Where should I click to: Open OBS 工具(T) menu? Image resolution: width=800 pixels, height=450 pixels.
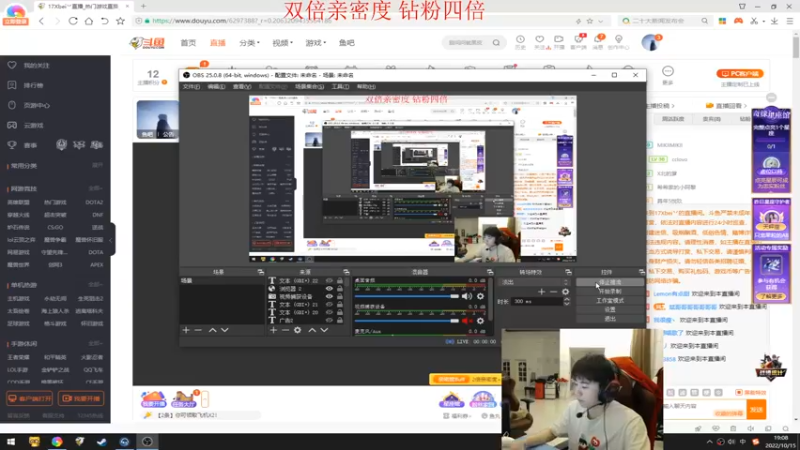coord(340,87)
